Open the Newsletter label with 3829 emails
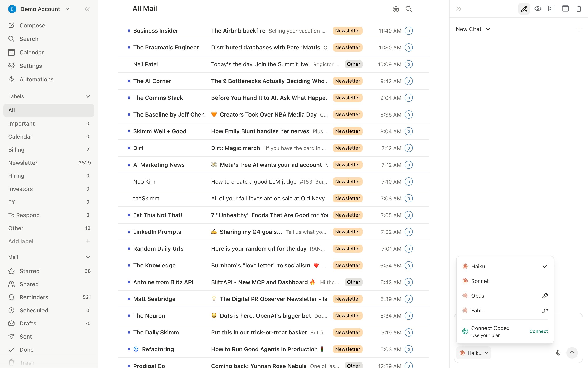The image size is (588, 368). (49, 163)
